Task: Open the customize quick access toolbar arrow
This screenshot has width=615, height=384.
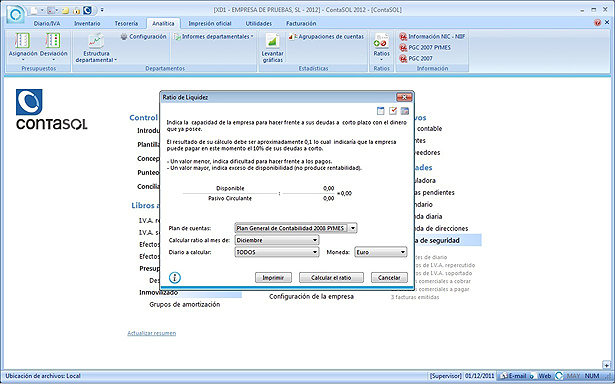Action: pyautogui.click(x=102, y=10)
